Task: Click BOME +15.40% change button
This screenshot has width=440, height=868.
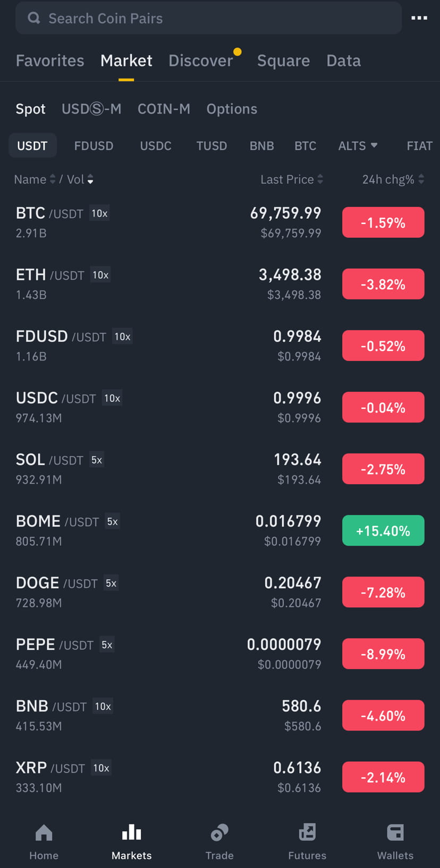Action: [x=383, y=530]
